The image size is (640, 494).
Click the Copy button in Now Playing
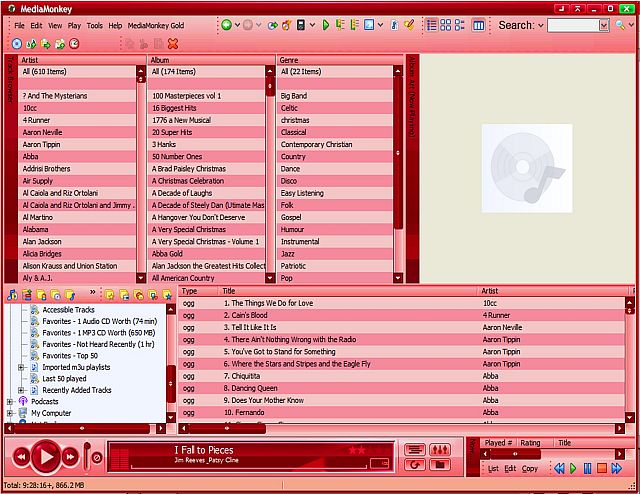530,469
